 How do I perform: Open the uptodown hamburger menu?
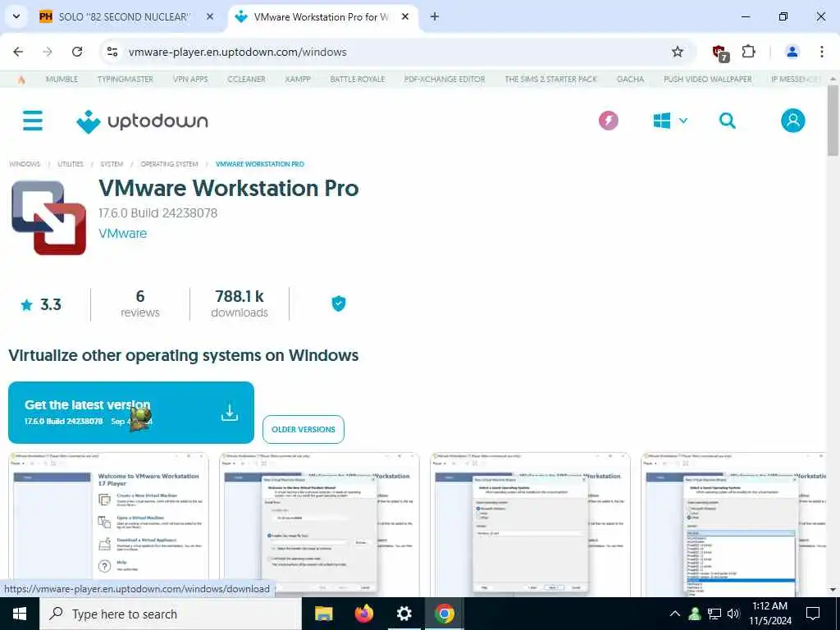click(33, 121)
